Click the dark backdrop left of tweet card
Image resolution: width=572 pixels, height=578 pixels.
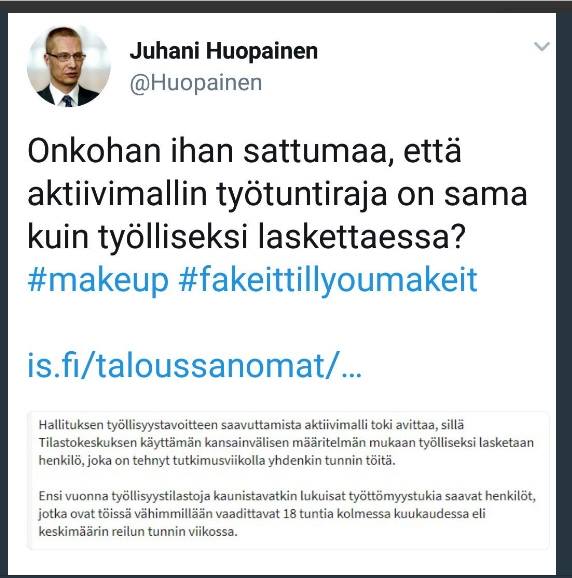[4, 295]
